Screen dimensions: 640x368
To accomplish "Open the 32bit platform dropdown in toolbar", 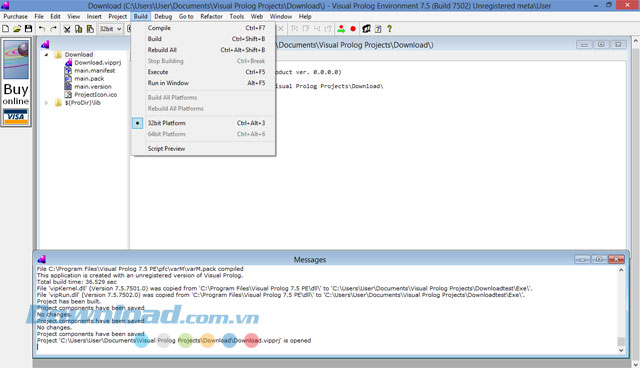I will (x=119, y=29).
